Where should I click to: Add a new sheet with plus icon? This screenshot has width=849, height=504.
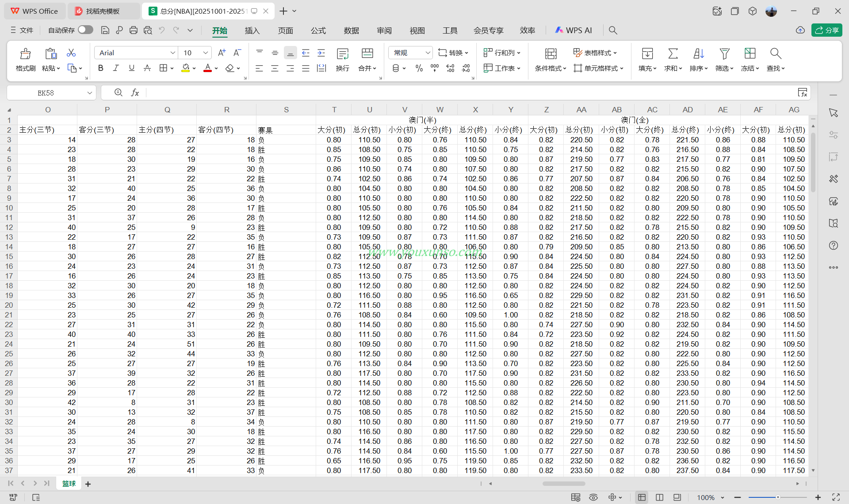tap(88, 484)
